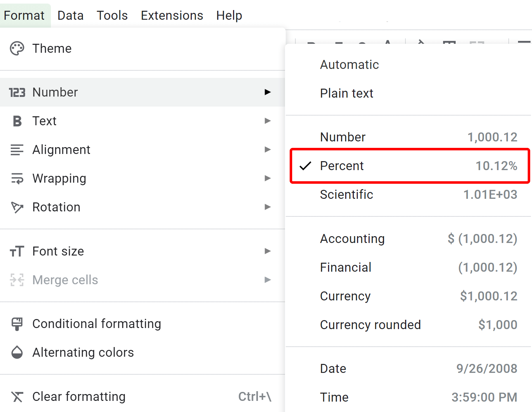Click the Clear formatting icon

point(17,397)
